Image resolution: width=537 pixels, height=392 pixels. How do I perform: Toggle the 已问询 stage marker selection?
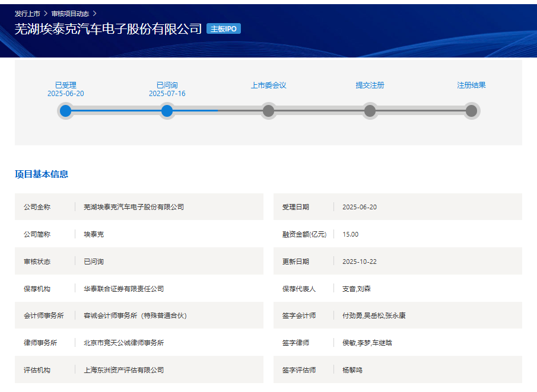(x=167, y=110)
